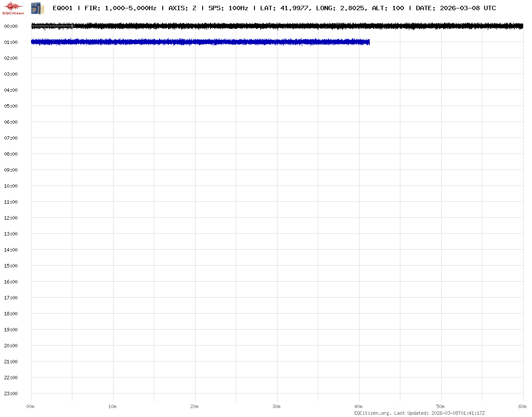This screenshot has height=417, width=532.
Task: Click the 10m minute axis label
Action: [112, 406]
